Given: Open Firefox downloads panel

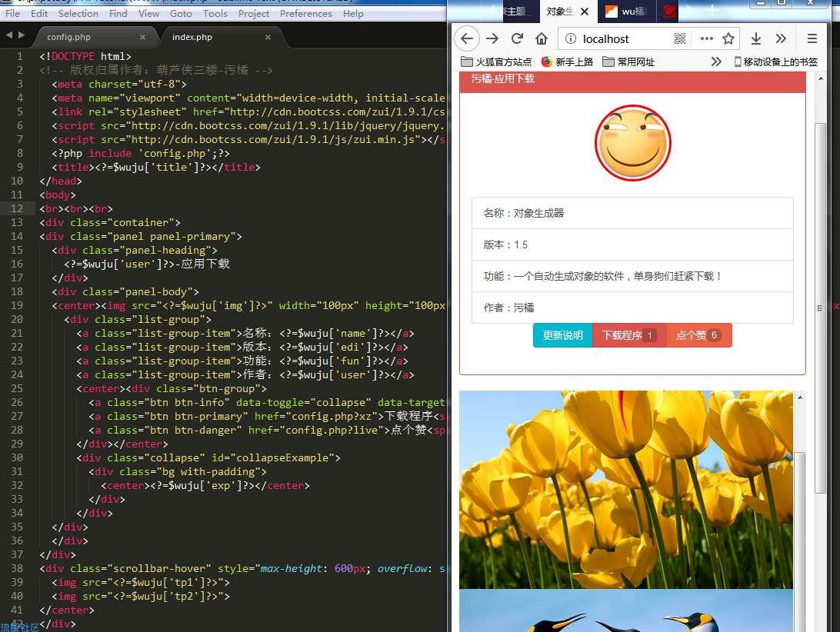Looking at the screenshot, I should click(756, 38).
